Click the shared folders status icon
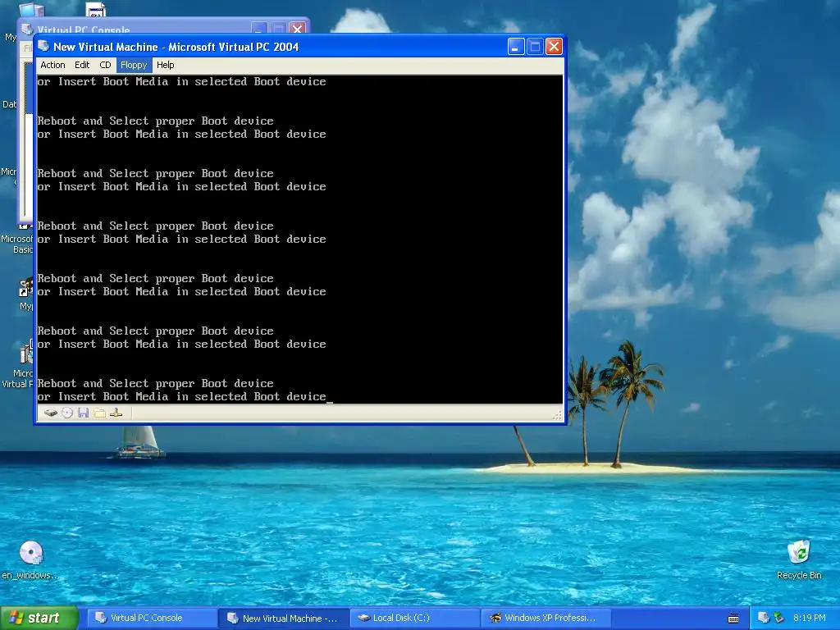Viewport: 840px width, 630px height. [99, 413]
